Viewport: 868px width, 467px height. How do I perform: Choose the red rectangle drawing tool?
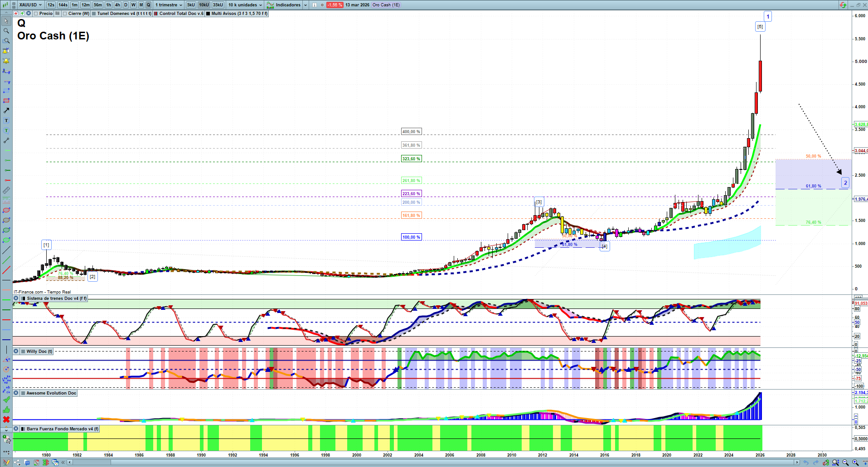tap(6, 101)
